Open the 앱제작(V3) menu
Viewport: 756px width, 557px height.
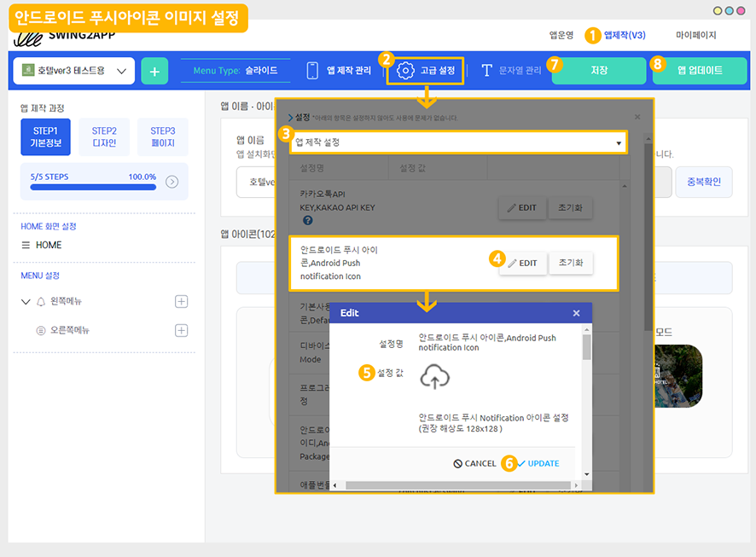click(x=624, y=36)
